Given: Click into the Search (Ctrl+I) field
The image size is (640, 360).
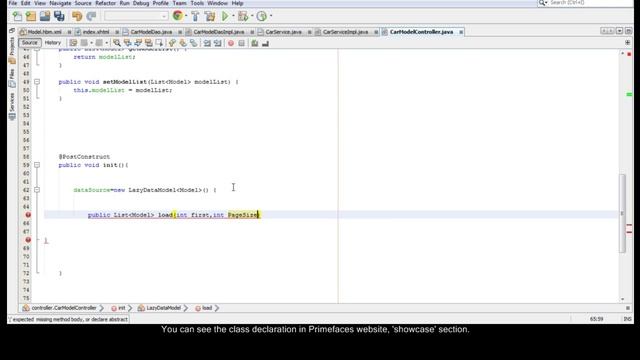Looking at the screenshot, I should [x=590, y=3].
